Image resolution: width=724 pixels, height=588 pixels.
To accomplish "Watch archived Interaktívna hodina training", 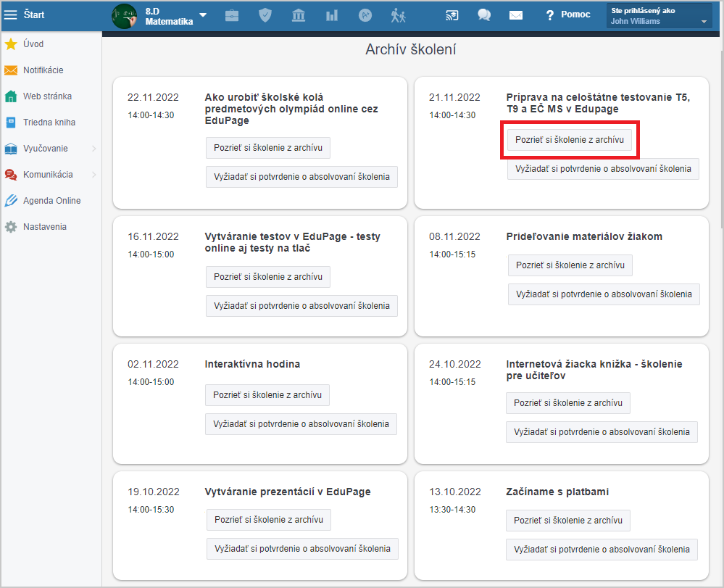I will point(267,395).
